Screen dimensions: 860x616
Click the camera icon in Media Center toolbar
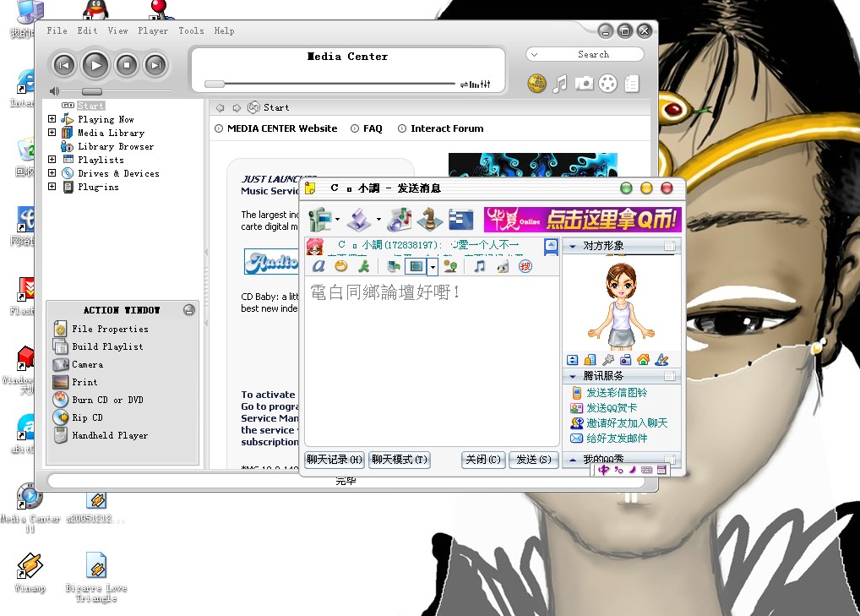click(584, 83)
